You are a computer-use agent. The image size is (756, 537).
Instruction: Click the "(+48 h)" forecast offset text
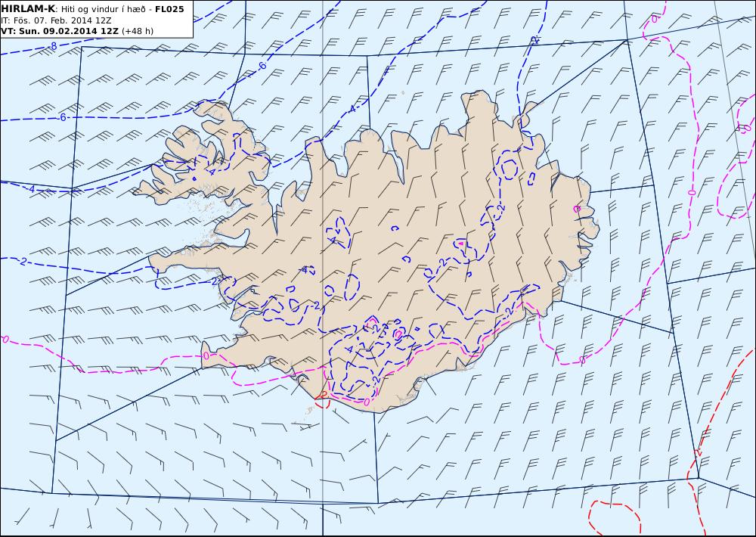138,31
